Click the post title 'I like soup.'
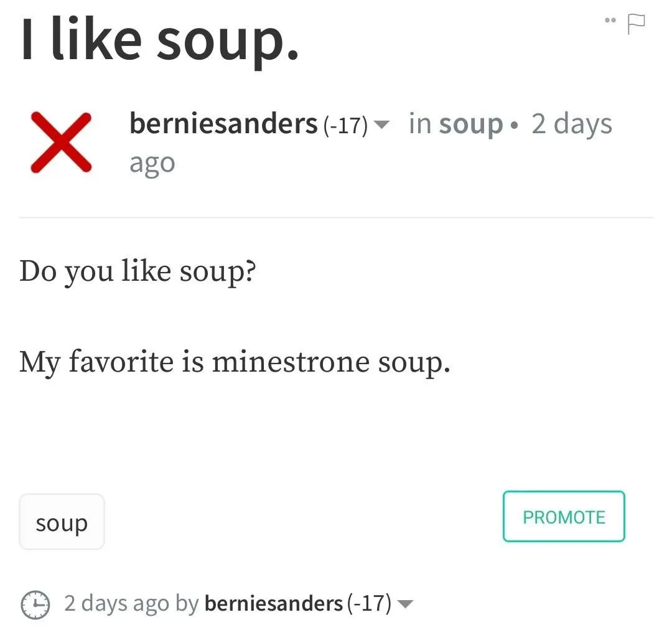The image size is (672, 630). click(160, 40)
